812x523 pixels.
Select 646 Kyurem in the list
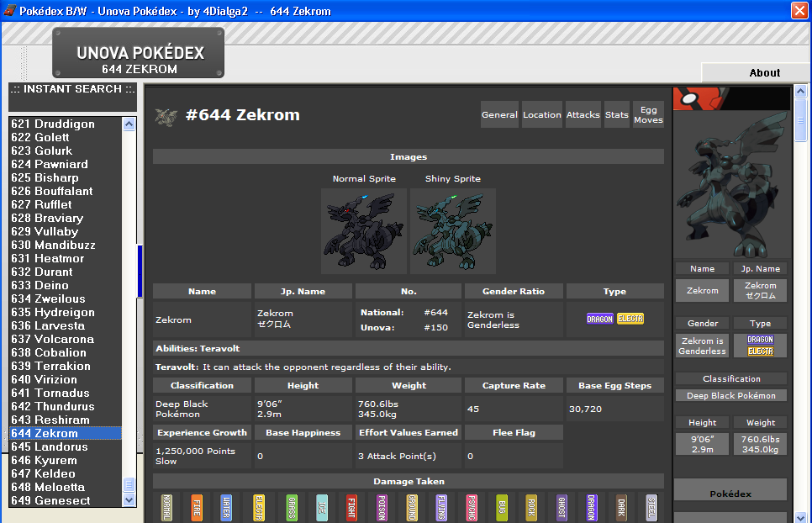coord(66,460)
